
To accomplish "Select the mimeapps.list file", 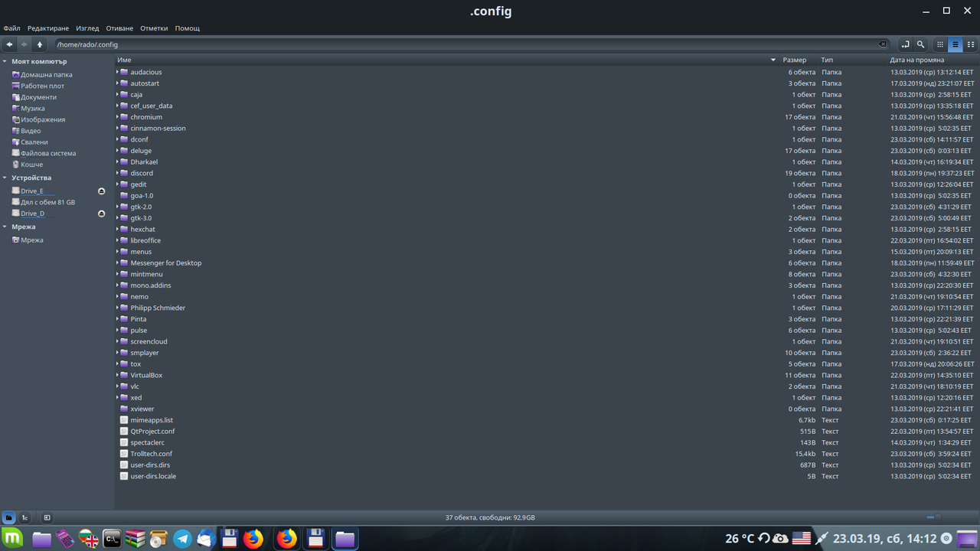I will (152, 420).
